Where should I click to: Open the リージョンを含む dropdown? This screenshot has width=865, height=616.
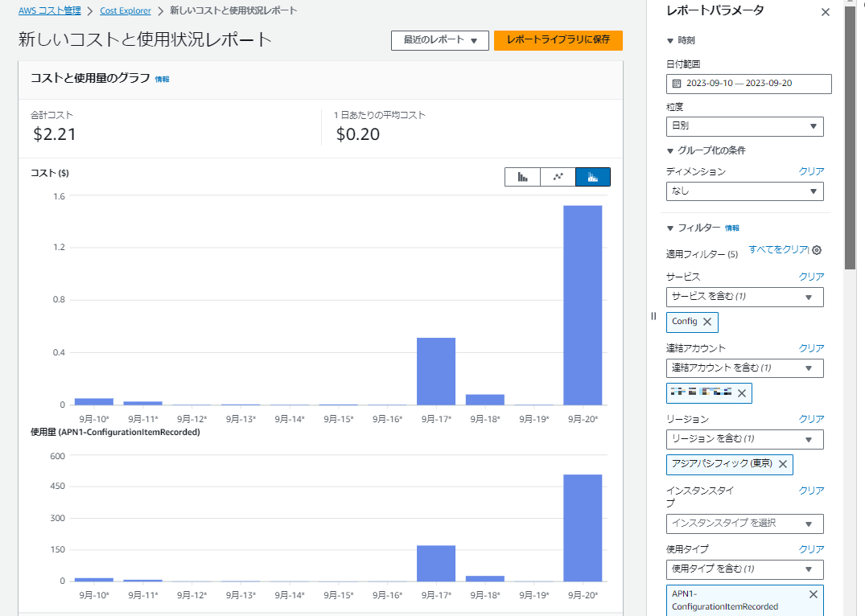[x=745, y=439]
